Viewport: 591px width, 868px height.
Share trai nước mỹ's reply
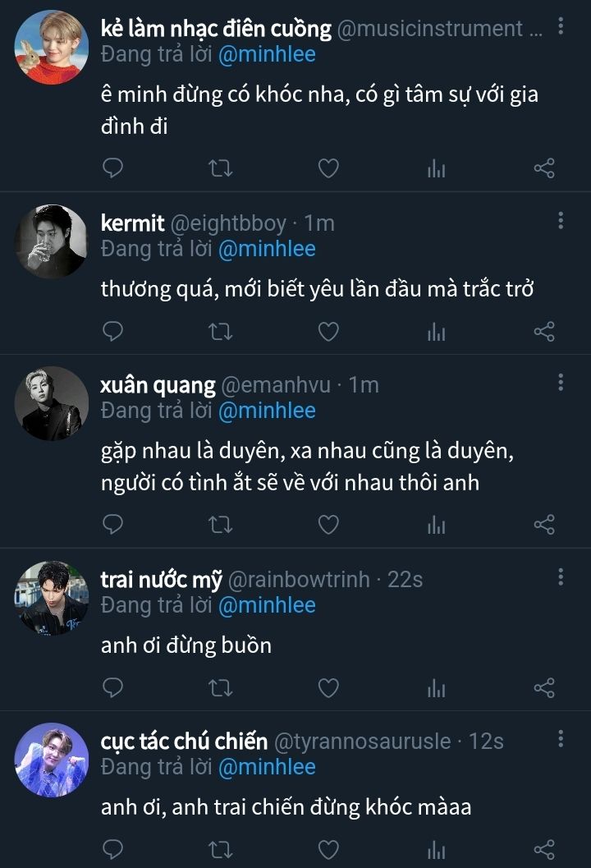click(x=544, y=687)
